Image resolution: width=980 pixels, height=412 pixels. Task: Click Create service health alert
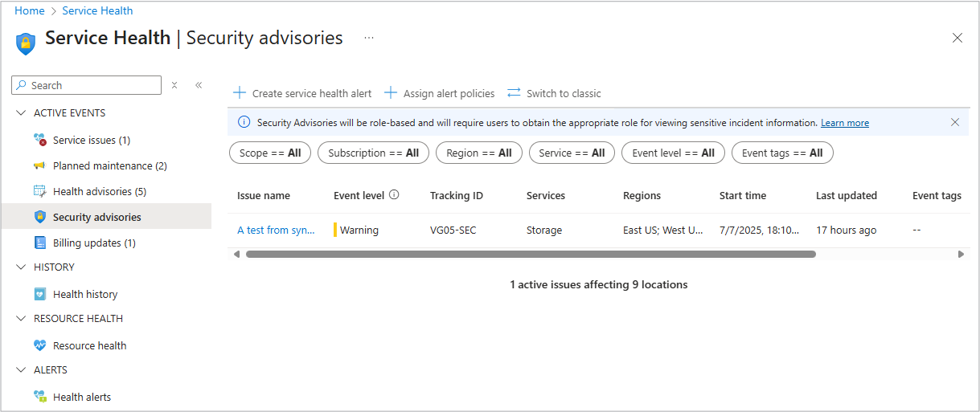302,94
